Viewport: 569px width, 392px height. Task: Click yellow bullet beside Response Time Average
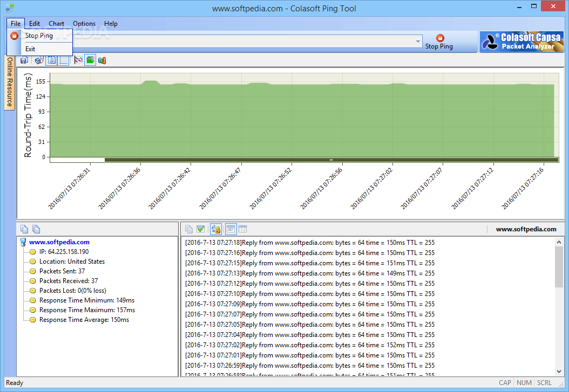pyautogui.click(x=32, y=320)
